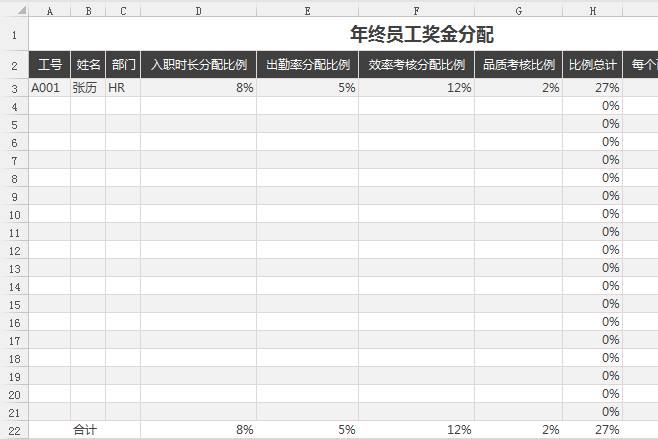The width and height of the screenshot is (658, 439).
Task: Click the 工号 header cell
Action: [x=50, y=65]
